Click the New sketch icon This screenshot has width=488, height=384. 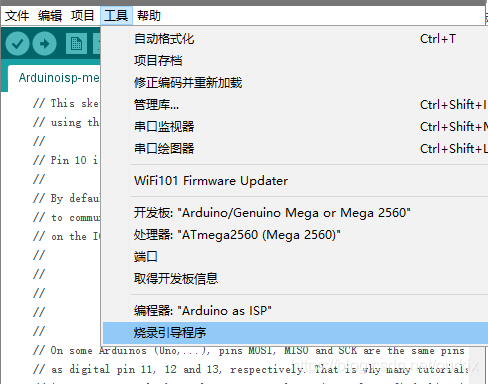coord(76,44)
